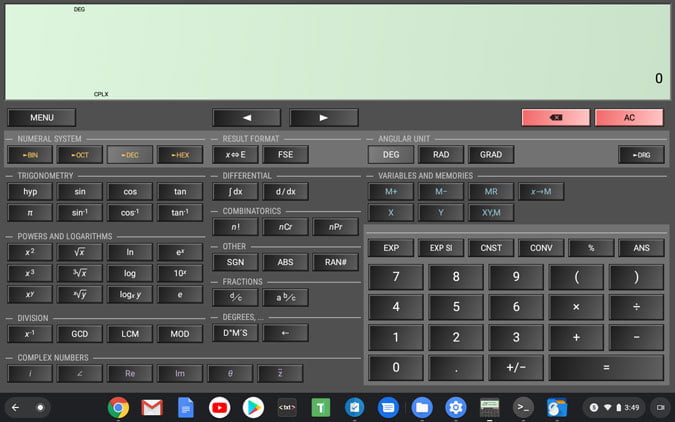Choose the x squared key
Image resolution: width=675 pixels, height=422 pixels.
click(30, 252)
